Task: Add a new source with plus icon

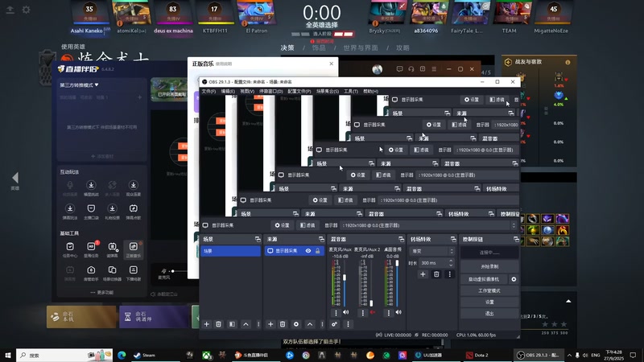Action: point(270,324)
